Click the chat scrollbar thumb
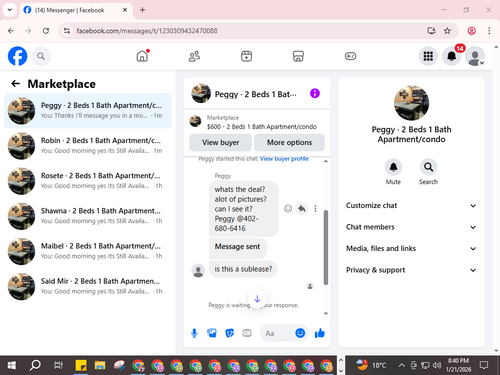The width and height of the screenshot is (500, 375). (326, 247)
